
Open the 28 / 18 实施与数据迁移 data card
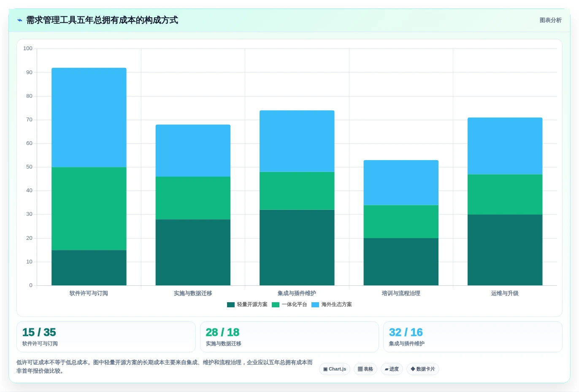point(289,337)
